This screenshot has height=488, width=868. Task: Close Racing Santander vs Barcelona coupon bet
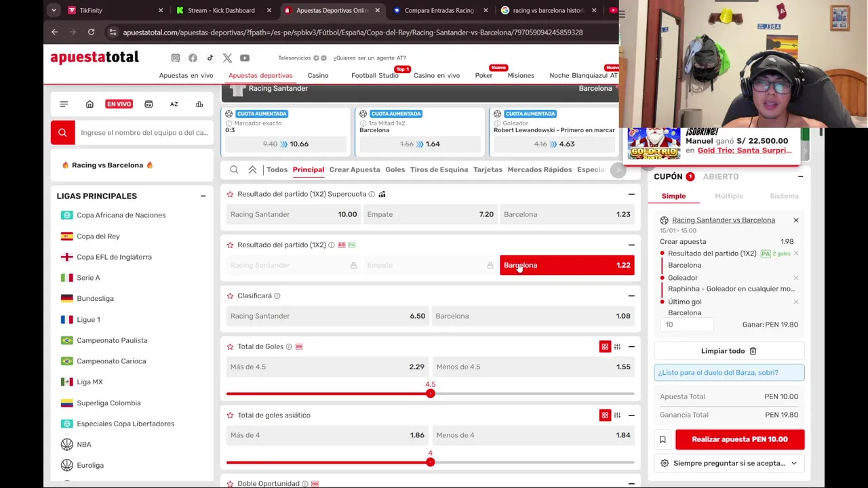pyautogui.click(x=796, y=220)
